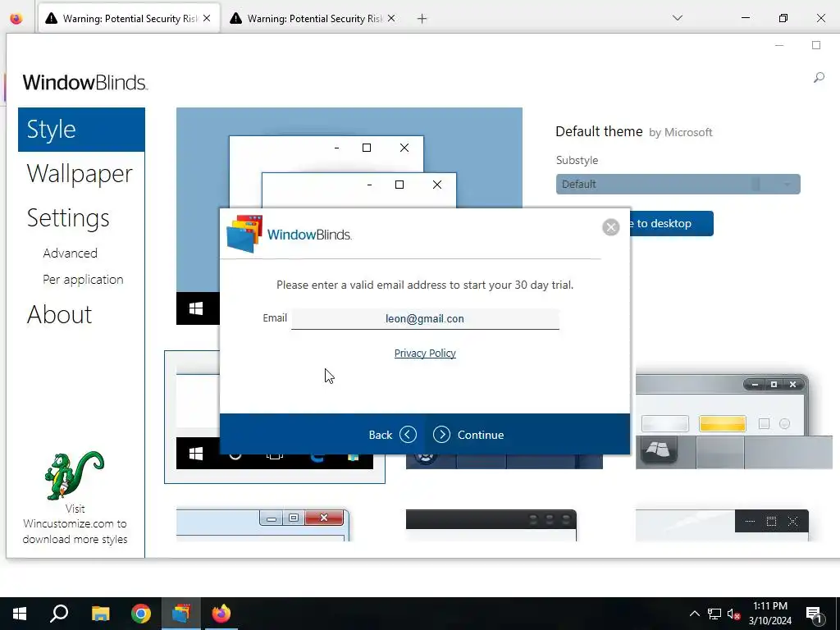This screenshot has height=630, width=840.
Task: Close the second Firefox tab
Action: point(391,18)
